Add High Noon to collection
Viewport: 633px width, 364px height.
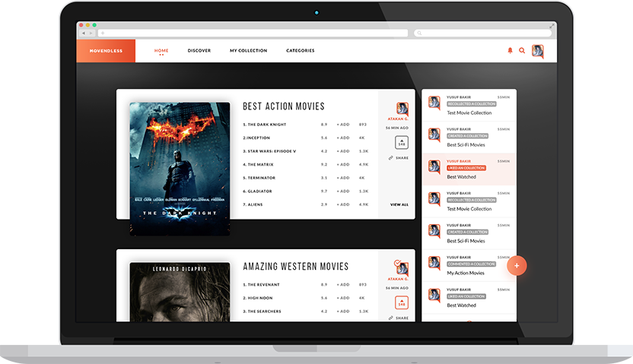[x=343, y=298]
